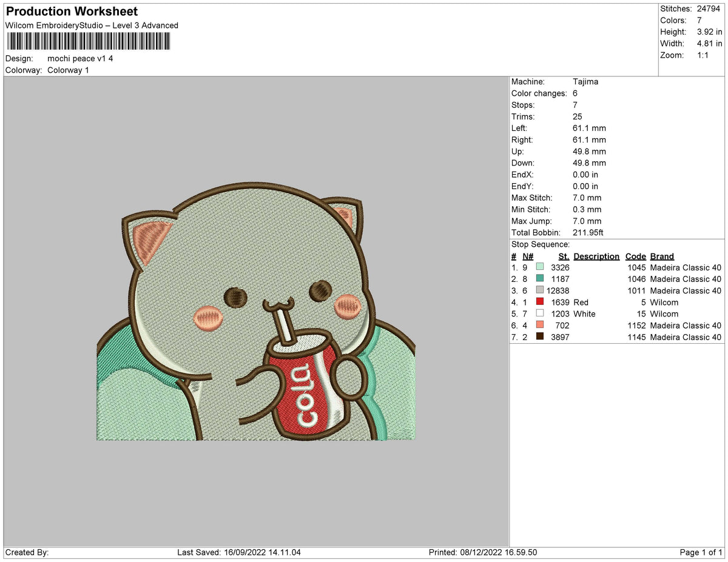This screenshot has height=562, width=728.
Task: Click the Stitches count value 24794
Action: (x=709, y=8)
